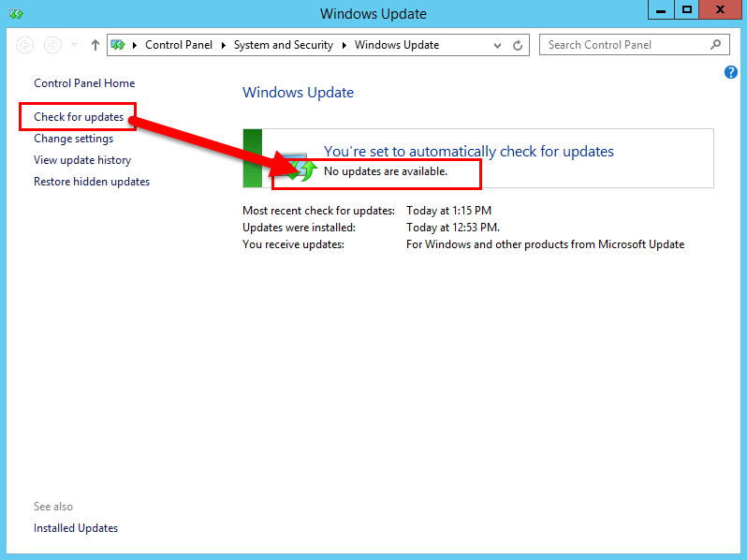Open Control Panel Home
Image resolution: width=747 pixels, height=560 pixels.
pos(84,83)
